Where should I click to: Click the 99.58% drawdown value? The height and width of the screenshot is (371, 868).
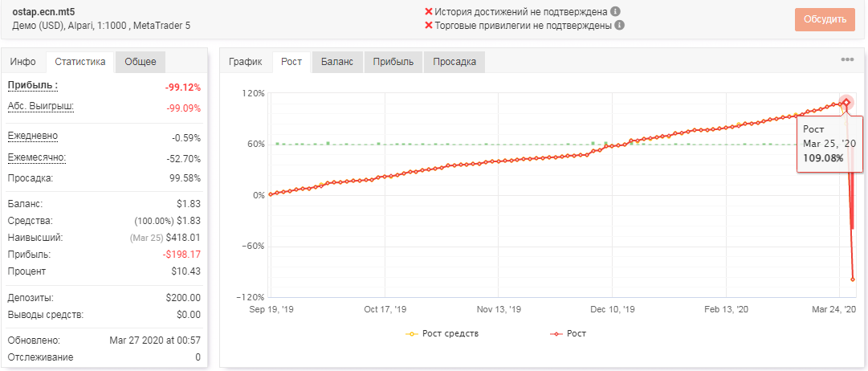tap(185, 178)
